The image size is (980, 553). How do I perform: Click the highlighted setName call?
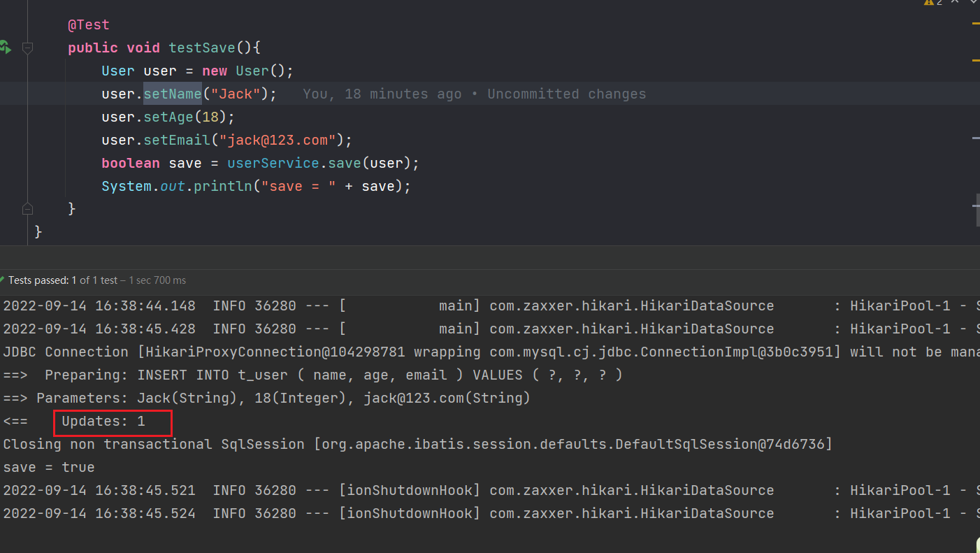pyautogui.click(x=173, y=94)
